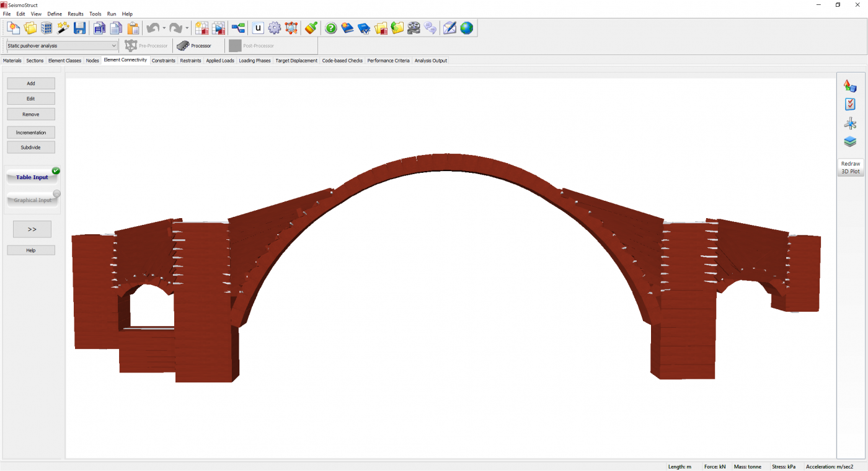Click the Incrementation button
The image size is (868, 471).
[31, 133]
